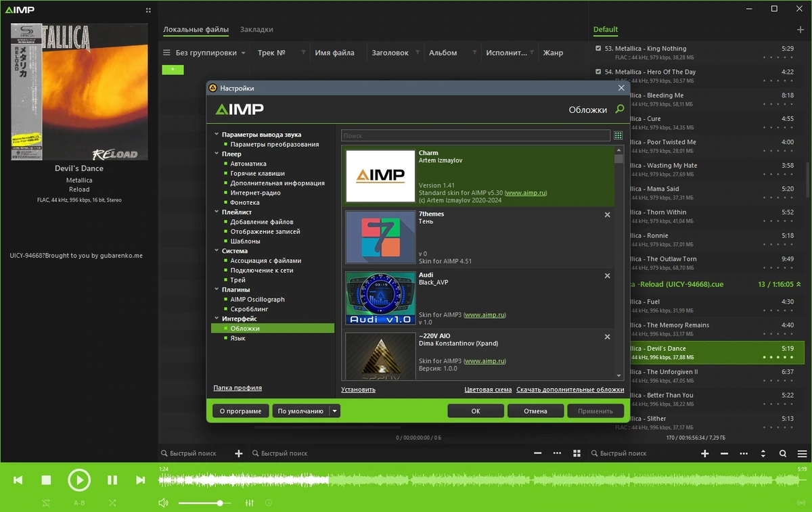
Task: Click 'О программе' button
Action: point(241,411)
